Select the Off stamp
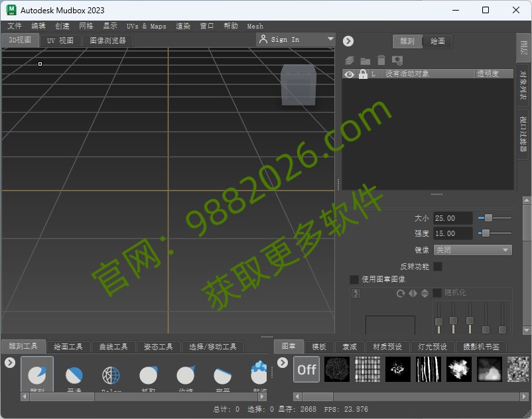The width and height of the screenshot is (532, 419). (306, 369)
